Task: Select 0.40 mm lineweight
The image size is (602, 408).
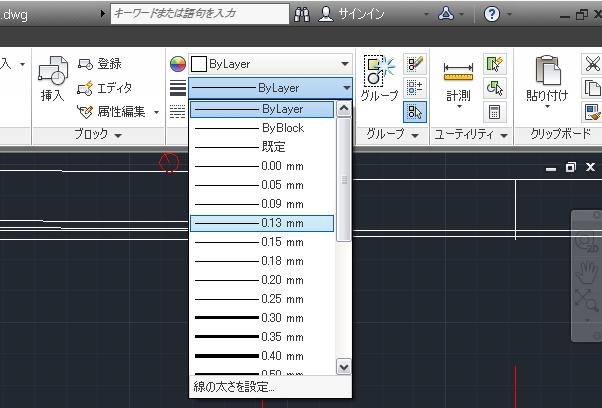Action: click(x=262, y=356)
